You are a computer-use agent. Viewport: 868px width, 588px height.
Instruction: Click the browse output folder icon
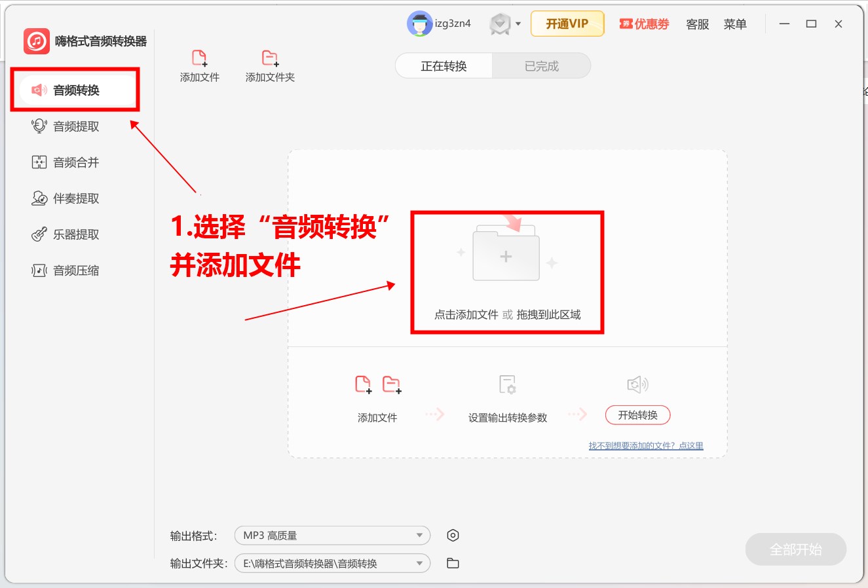(x=453, y=563)
